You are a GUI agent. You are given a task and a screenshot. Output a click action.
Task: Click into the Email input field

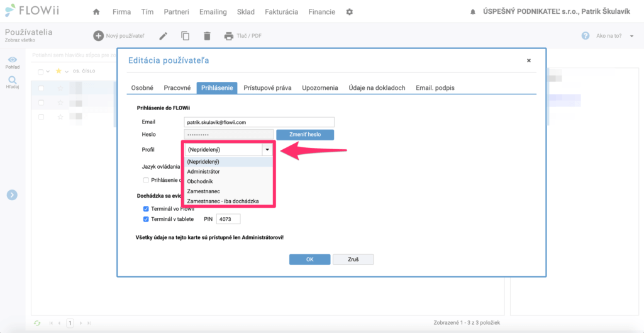[x=259, y=122]
